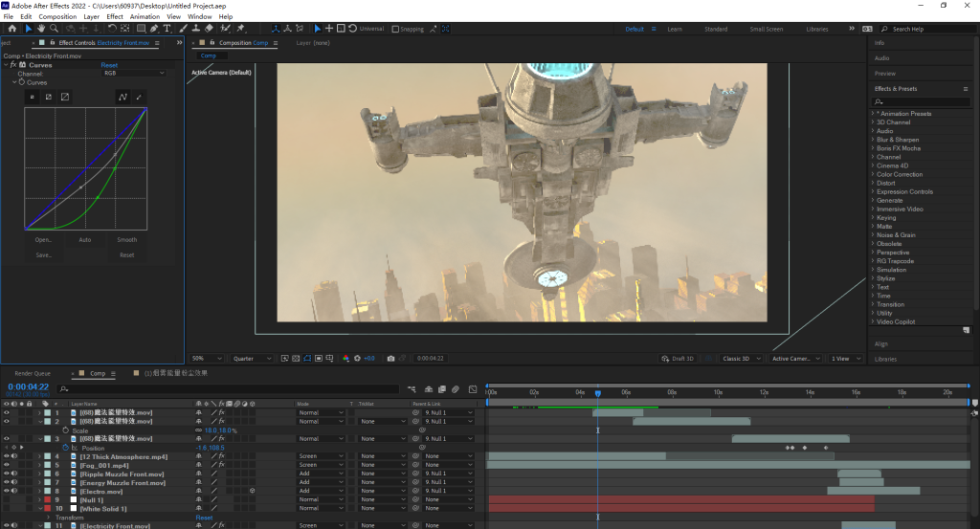The image size is (980, 529).
Task: Open the 1 View layout dropdown
Action: click(x=846, y=359)
